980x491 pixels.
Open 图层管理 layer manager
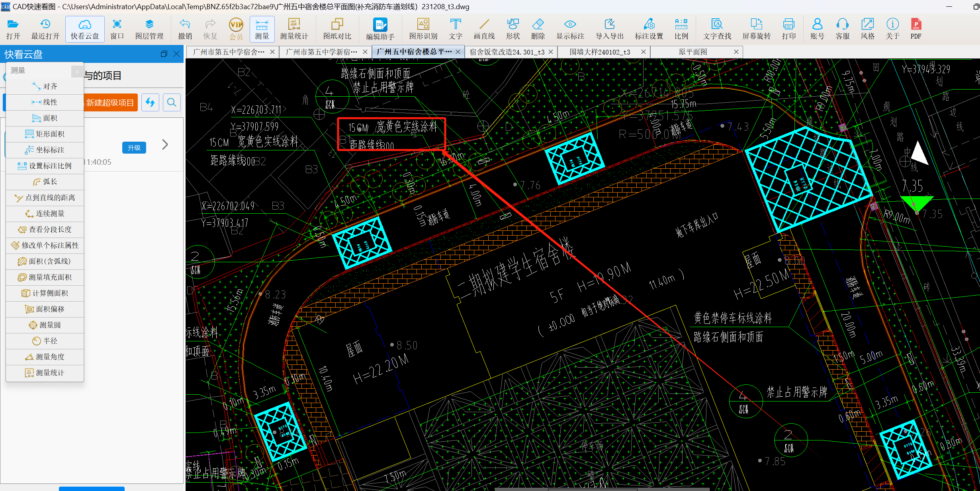pyautogui.click(x=149, y=29)
